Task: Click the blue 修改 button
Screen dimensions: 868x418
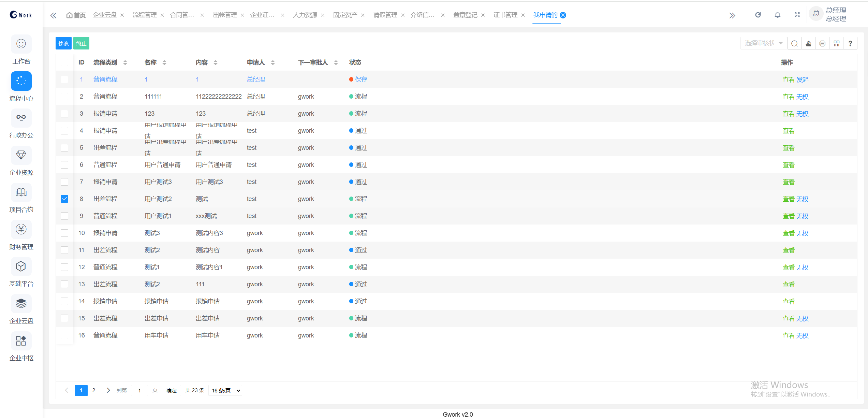Action: (x=63, y=43)
